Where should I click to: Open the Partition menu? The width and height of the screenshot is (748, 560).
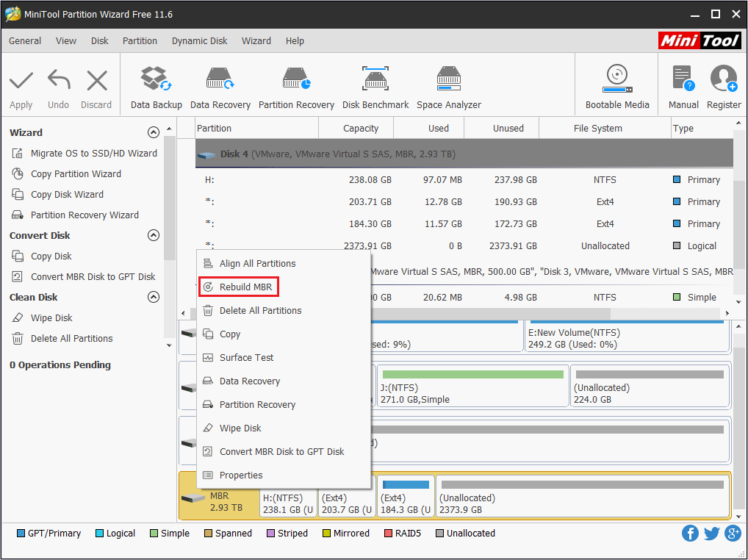140,41
